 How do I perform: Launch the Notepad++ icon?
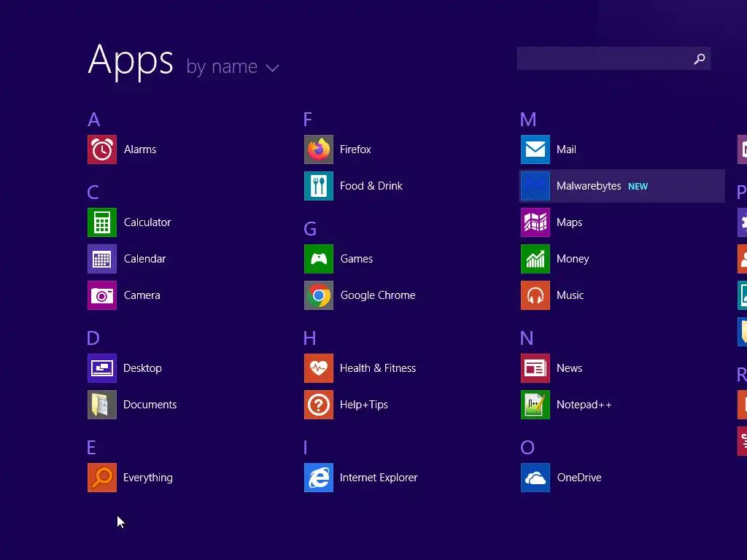[535, 405]
